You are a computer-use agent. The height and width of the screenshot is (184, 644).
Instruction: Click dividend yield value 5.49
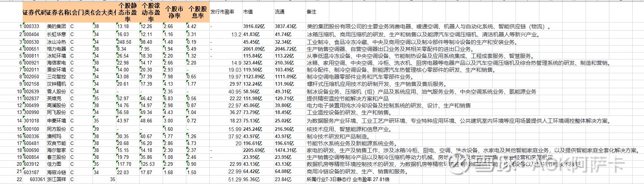coord(191,49)
